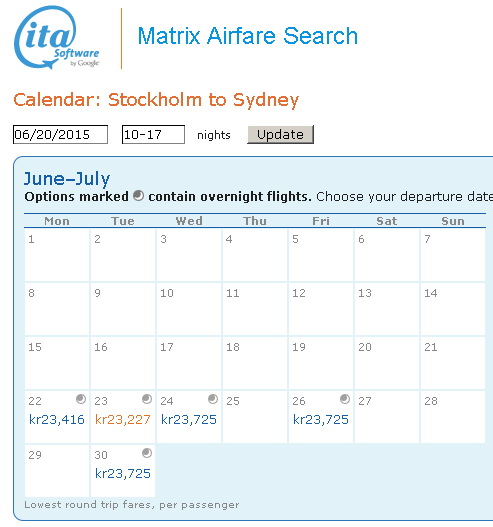Image resolution: width=493 pixels, height=527 pixels.
Task: Open Matrix Airfare Search title link
Action: [x=248, y=36]
